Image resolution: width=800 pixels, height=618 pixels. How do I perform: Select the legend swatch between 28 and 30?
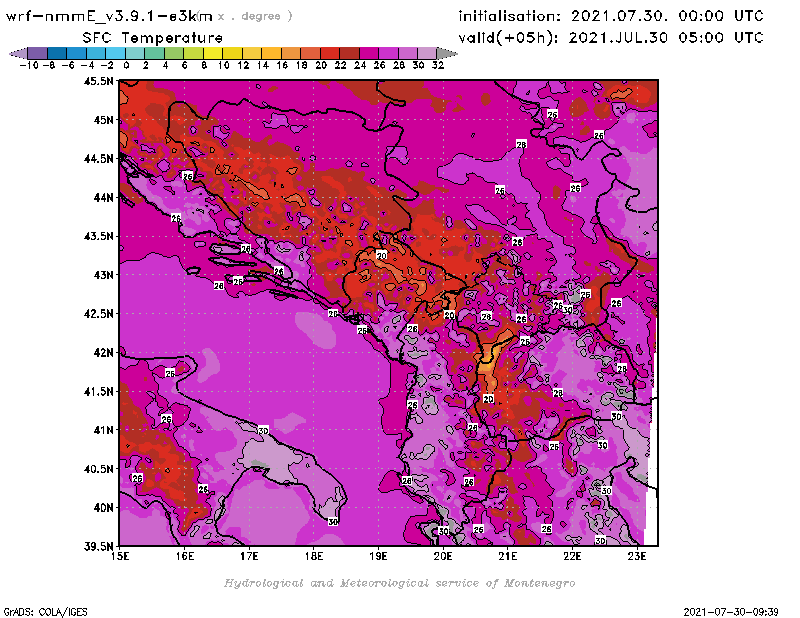pos(408,53)
